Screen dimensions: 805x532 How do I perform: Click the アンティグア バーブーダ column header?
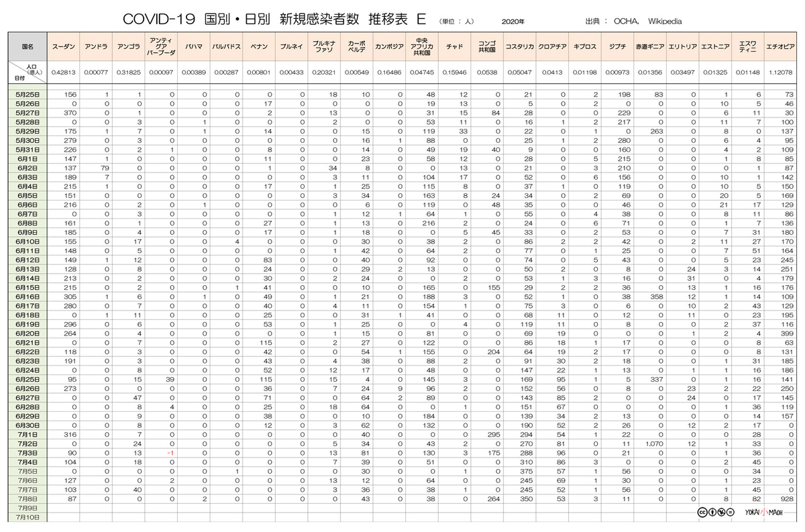pyautogui.click(x=160, y=47)
